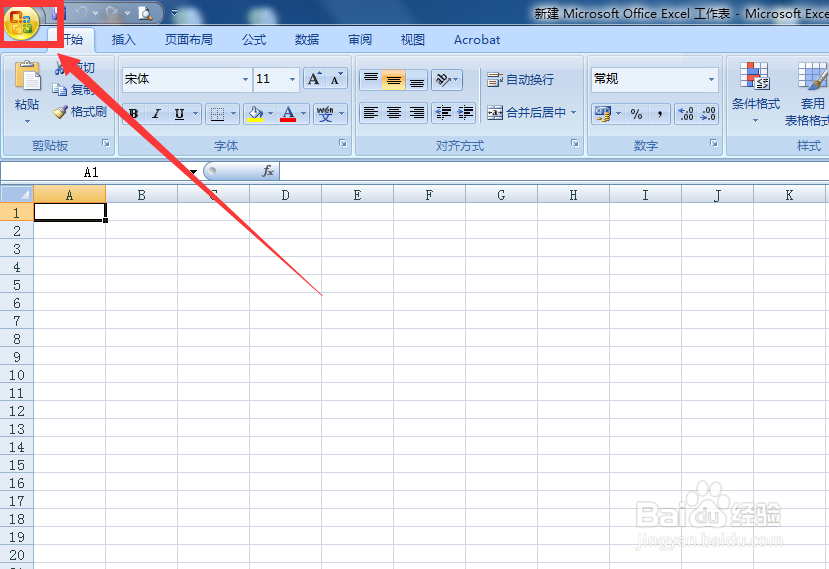Increase decimal places icon

[686, 114]
